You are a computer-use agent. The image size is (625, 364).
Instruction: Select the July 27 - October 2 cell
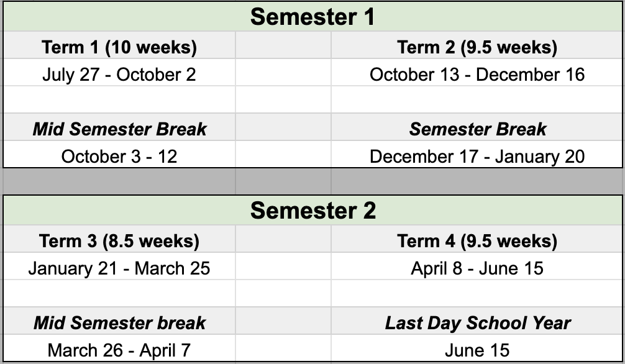[x=119, y=73]
